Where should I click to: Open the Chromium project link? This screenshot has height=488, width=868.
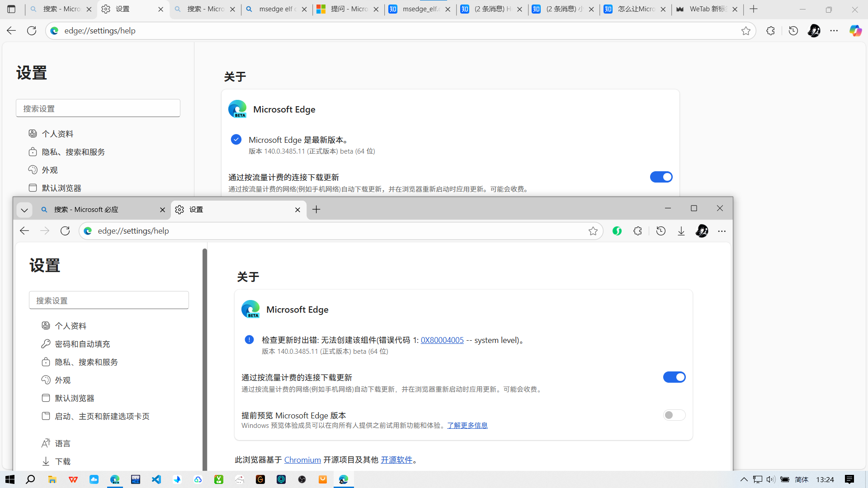302,460
